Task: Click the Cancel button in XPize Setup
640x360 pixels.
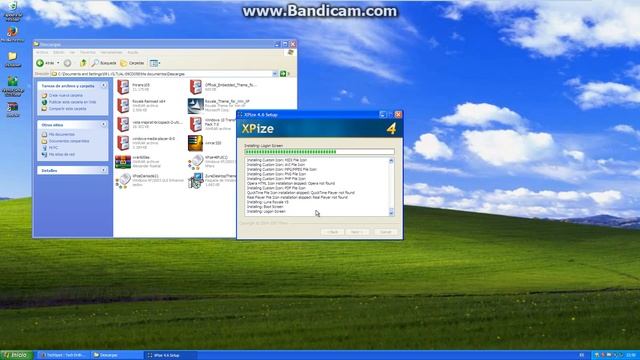Action: (386, 232)
